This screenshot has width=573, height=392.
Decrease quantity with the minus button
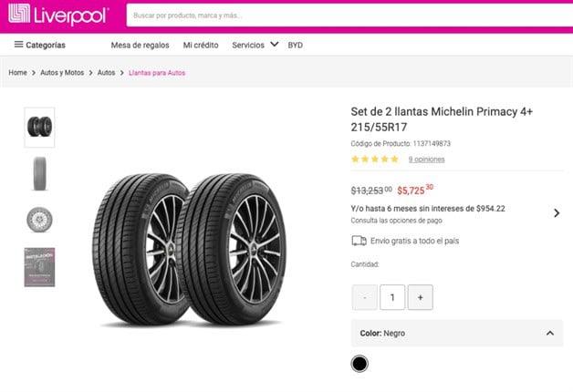click(364, 297)
